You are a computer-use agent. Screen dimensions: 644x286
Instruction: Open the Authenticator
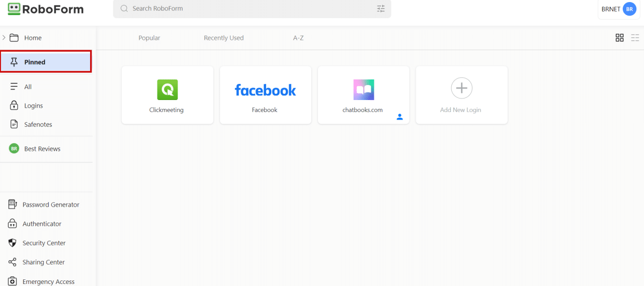pos(42,224)
